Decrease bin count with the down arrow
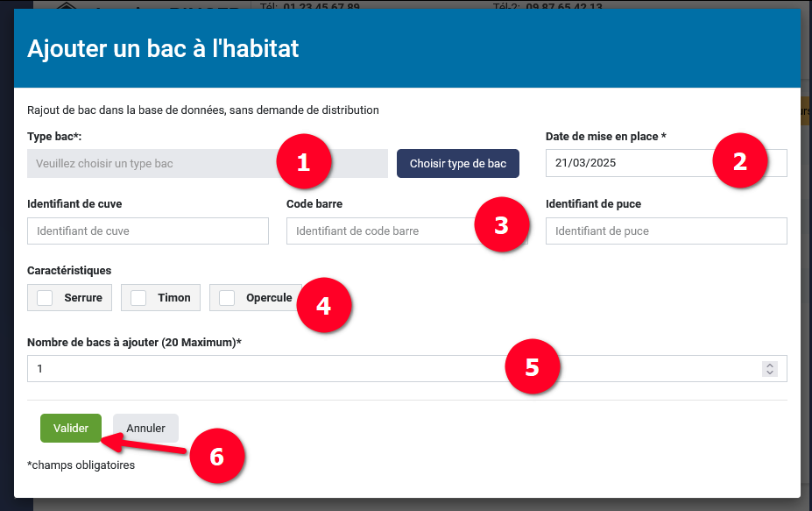This screenshot has width=812, height=511. 770,373
